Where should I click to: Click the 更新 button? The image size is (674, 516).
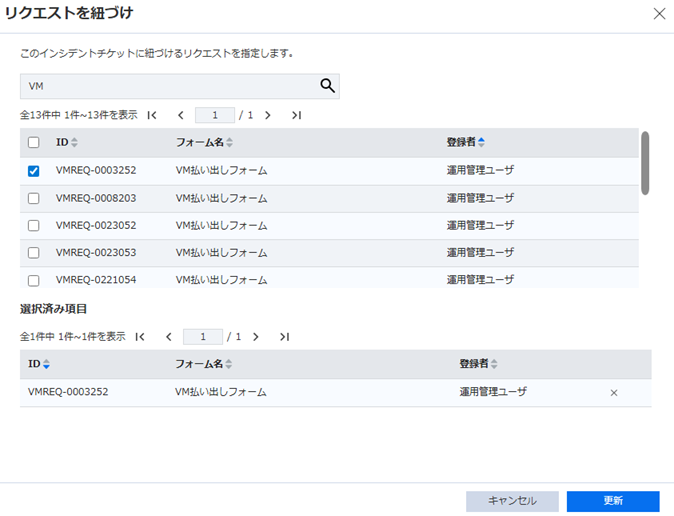[x=612, y=501]
